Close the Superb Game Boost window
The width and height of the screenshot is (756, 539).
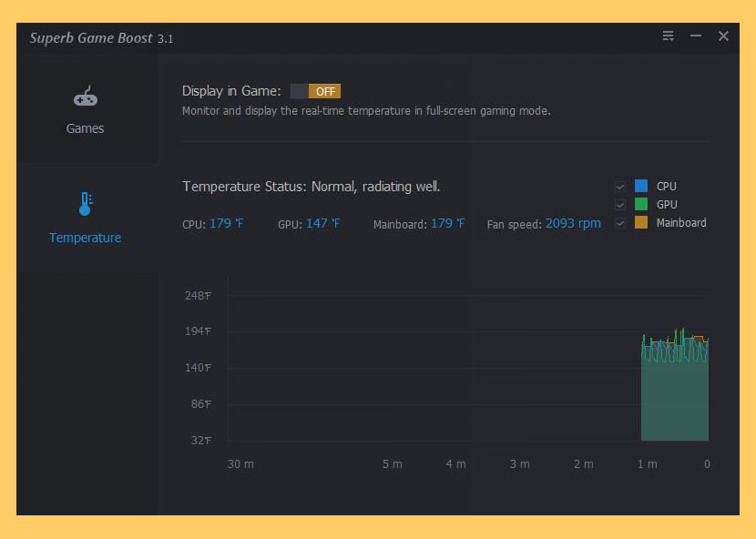[x=723, y=36]
